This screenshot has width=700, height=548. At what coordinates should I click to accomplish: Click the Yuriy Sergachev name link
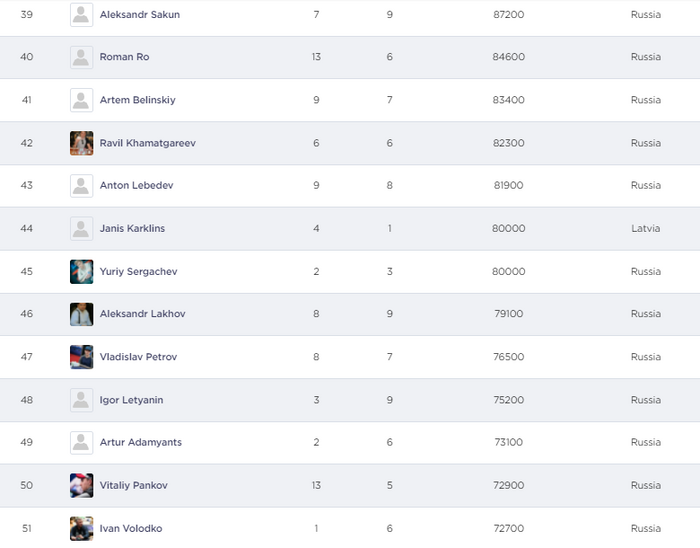(138, 271)
